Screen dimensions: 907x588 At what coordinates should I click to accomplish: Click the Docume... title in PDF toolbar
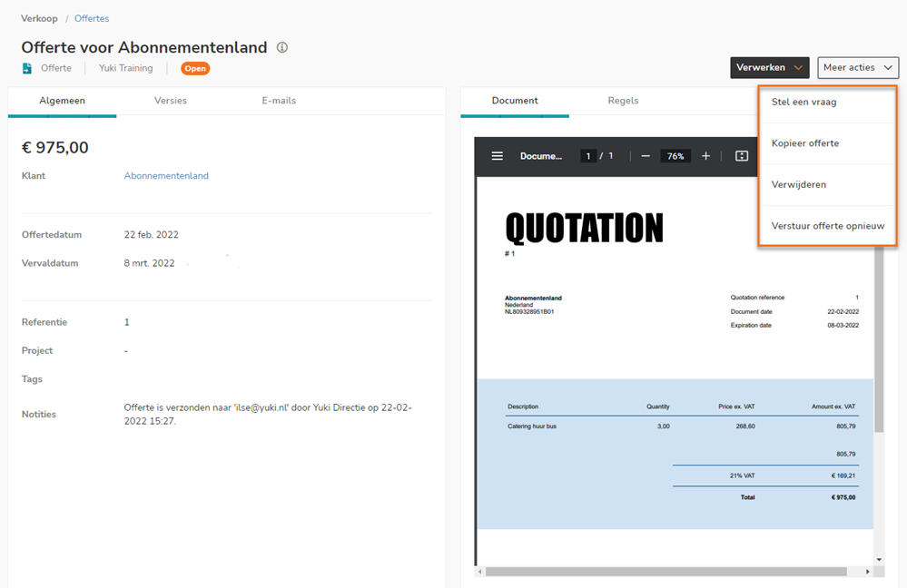(541, 156)
